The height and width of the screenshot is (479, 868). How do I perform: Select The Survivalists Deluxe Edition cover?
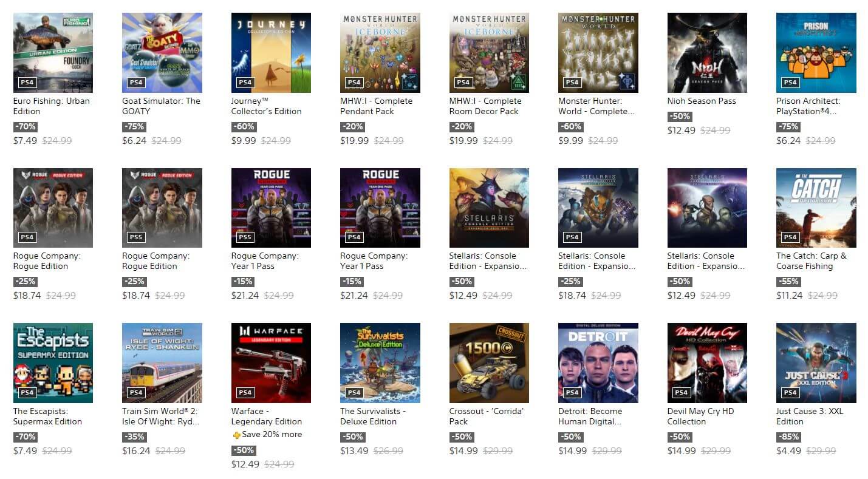[x=380, y=363]
